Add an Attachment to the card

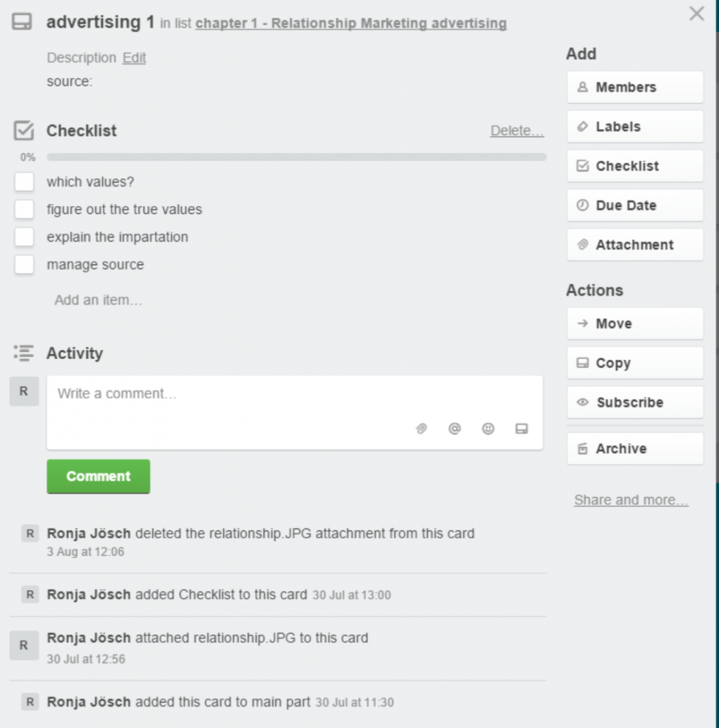point(634,245)
